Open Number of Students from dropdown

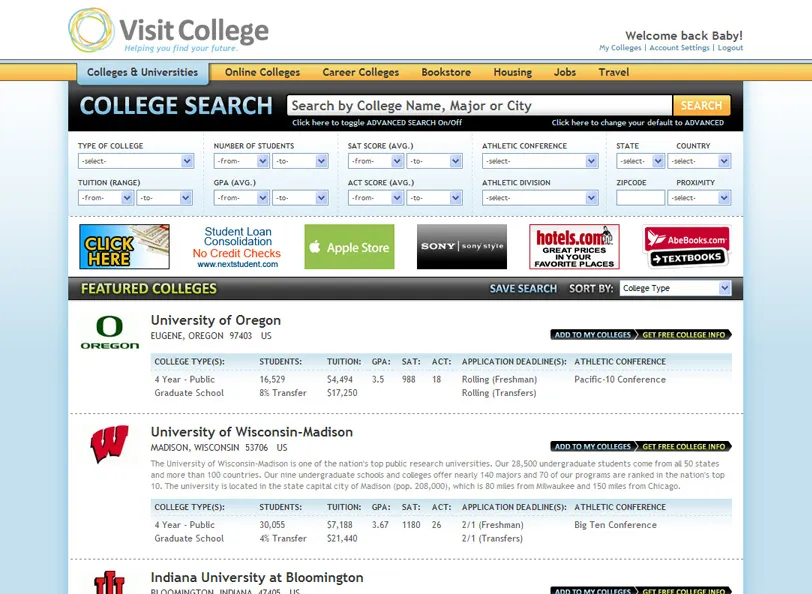tap(241, 161)
